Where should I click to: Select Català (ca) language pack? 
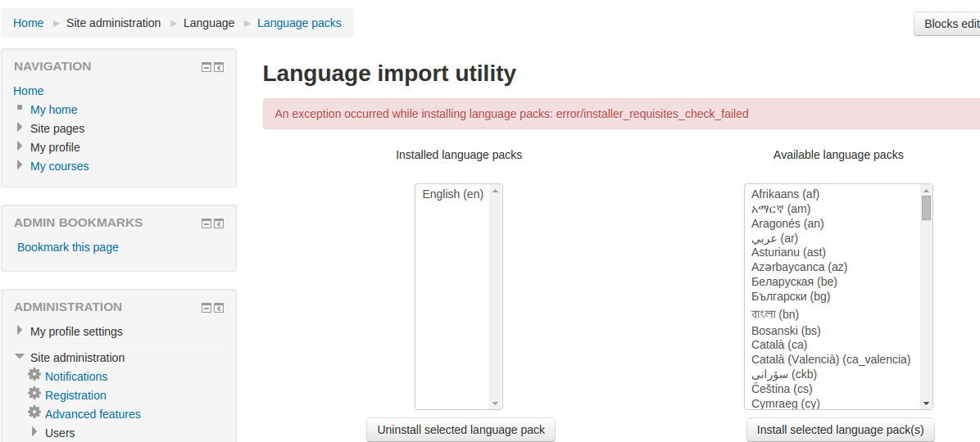click(x=778, y=345)
